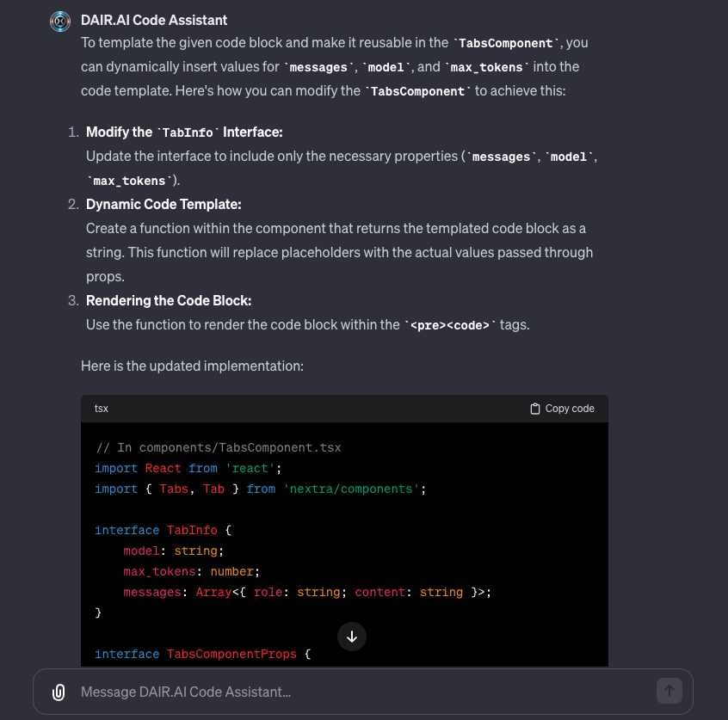Click the DAIR.AI Code Assistant name heading

[x=154, y=21]
